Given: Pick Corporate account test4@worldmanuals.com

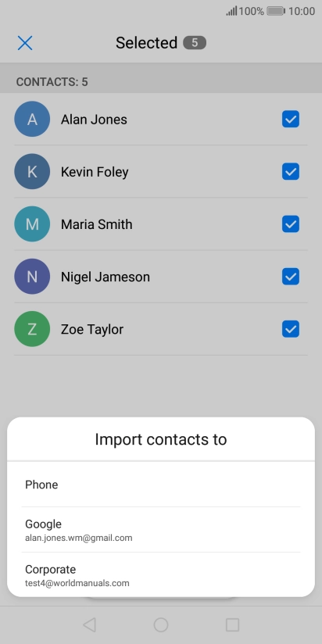Looking at the screenshot, I should (x=161, y=575).
